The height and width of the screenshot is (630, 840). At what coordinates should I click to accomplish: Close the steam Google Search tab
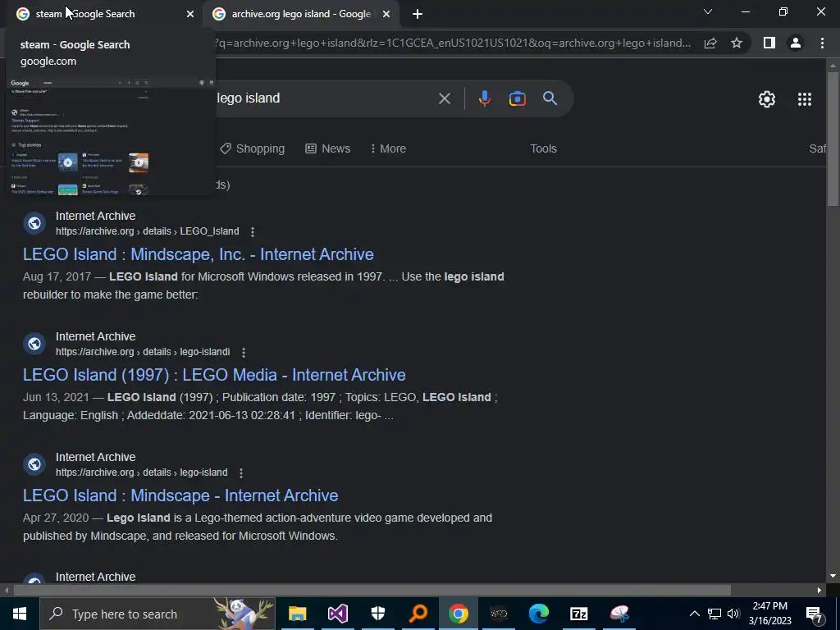(x=190, y=14)
